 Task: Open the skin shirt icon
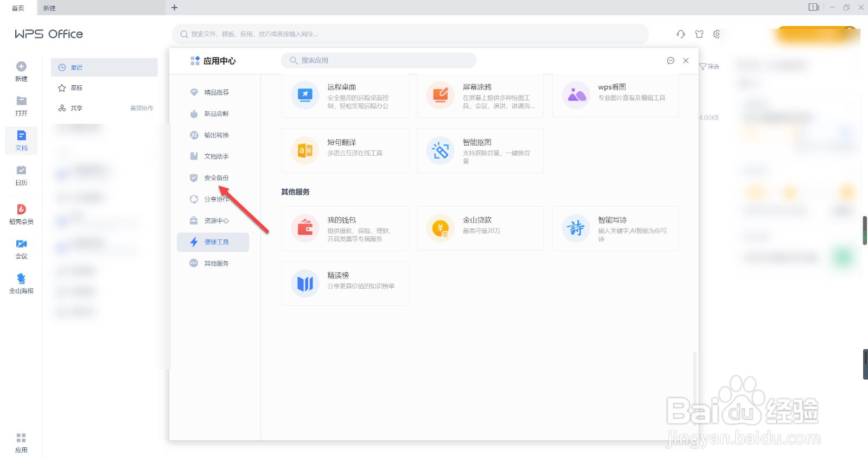pyautogui.click(x=699, y=34)
